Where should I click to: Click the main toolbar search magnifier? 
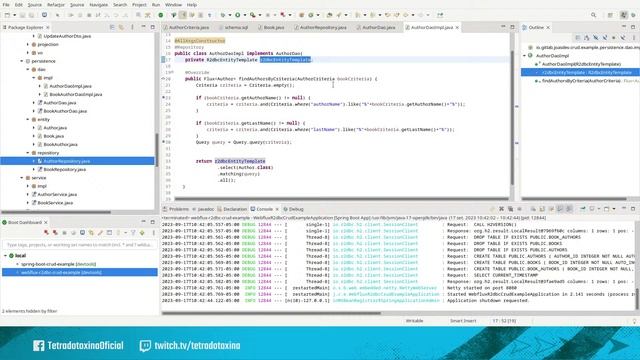pyautogui.click(x=593, y=15)
